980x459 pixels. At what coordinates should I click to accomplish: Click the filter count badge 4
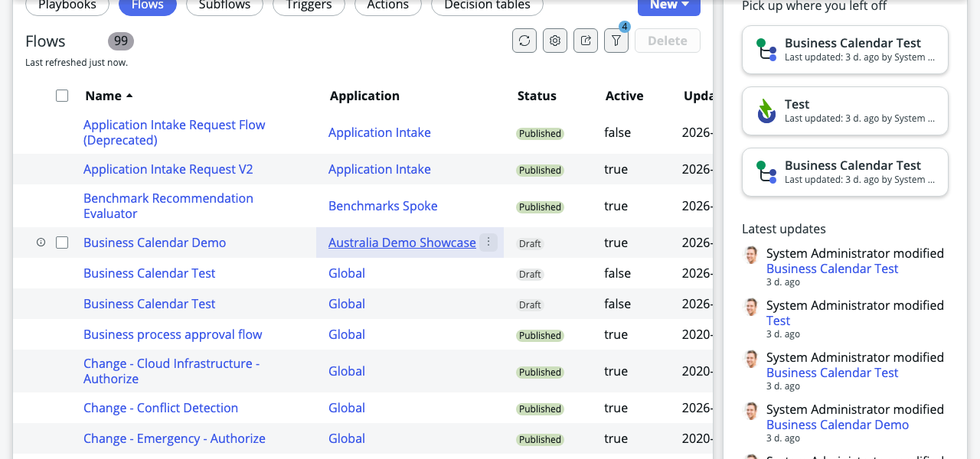625,27
